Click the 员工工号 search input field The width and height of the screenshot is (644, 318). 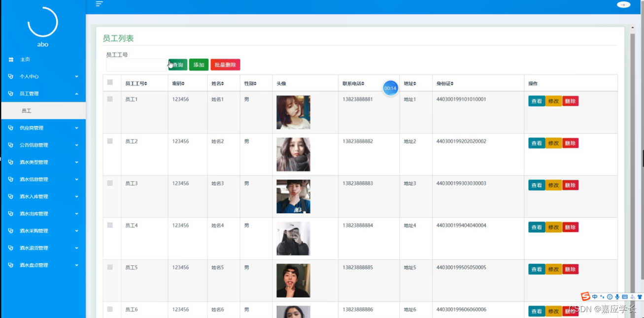(136, 65)
